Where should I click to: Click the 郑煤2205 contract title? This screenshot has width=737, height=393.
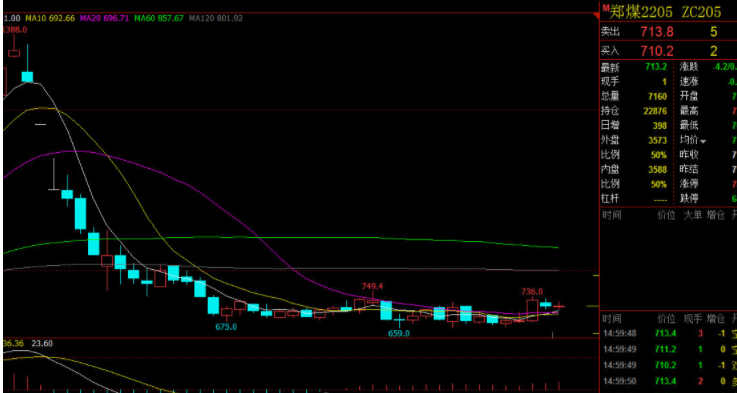tap(641, 12)
